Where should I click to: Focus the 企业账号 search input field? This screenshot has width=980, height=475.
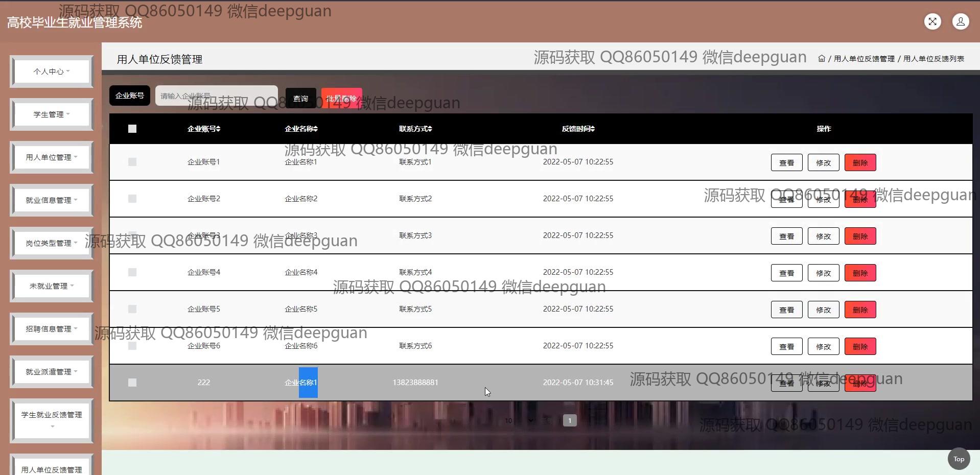coord(216,96)
